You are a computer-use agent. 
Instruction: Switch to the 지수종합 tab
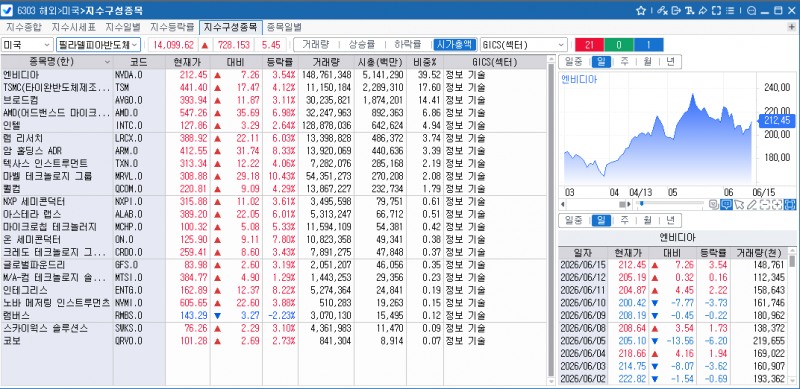(x=23, y=27)
